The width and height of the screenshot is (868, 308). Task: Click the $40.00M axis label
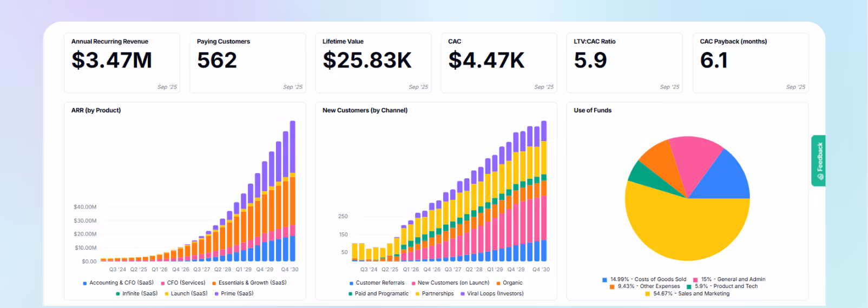click(x=85, y=207)
